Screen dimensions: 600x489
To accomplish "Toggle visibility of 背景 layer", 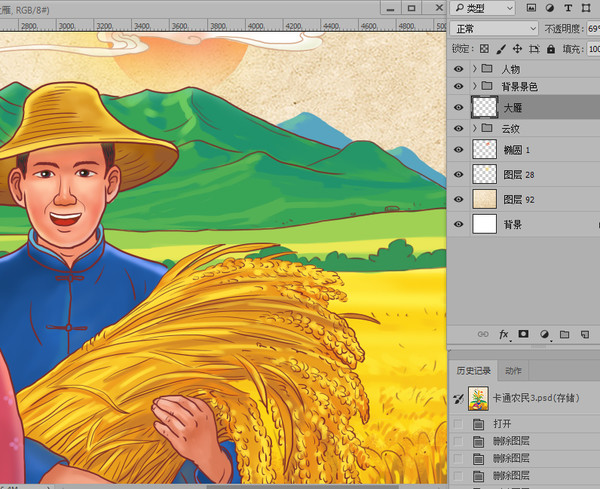I will coord(458,224).
